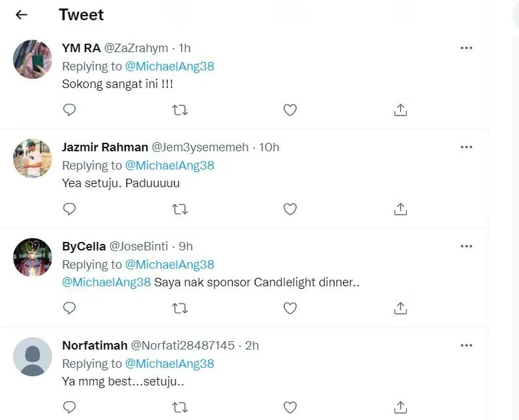
Task: Share Norfatimah's tweet
Action: point(401,407)
